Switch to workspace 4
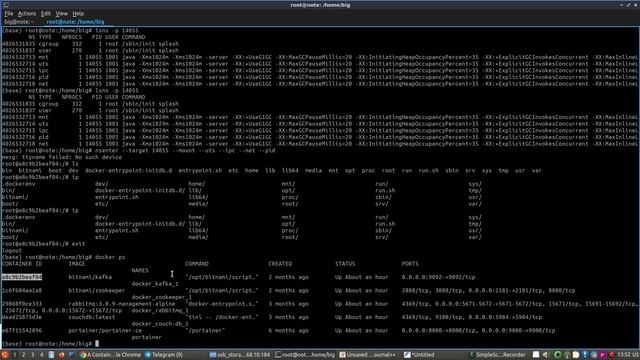The image size is (640, 360). coord(42,355)
